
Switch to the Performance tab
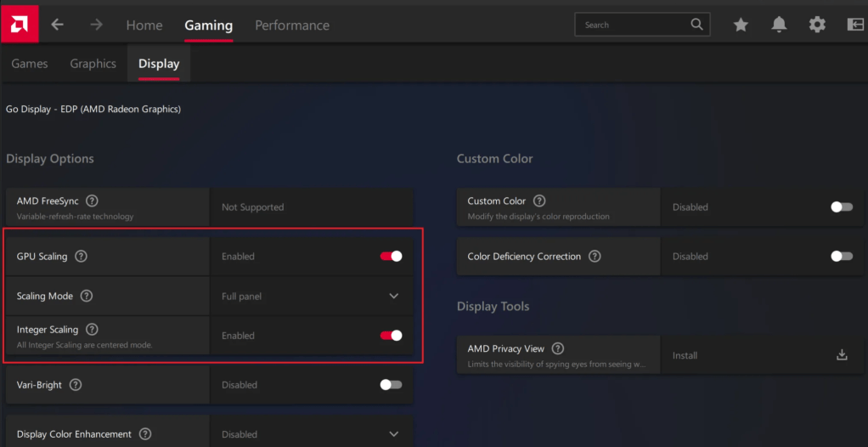point(292,25)
